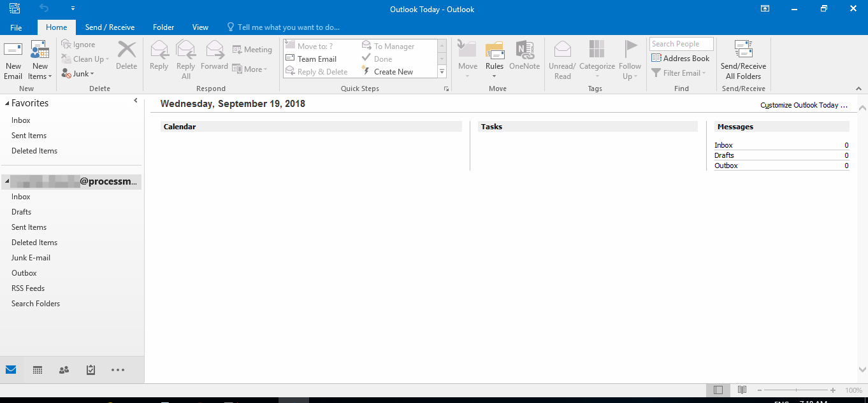Open the Outbox folder

tap(24, 273)
